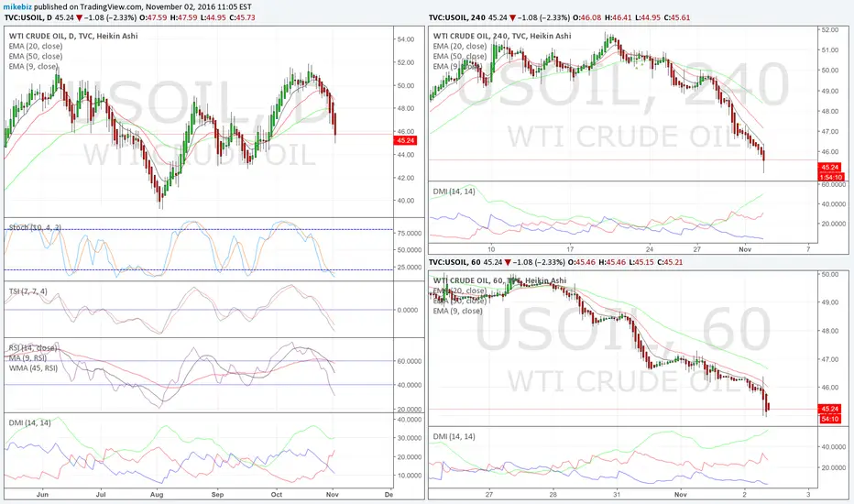Click the TVC:USOIL, 240 symbol header

[x=457, y=17]
